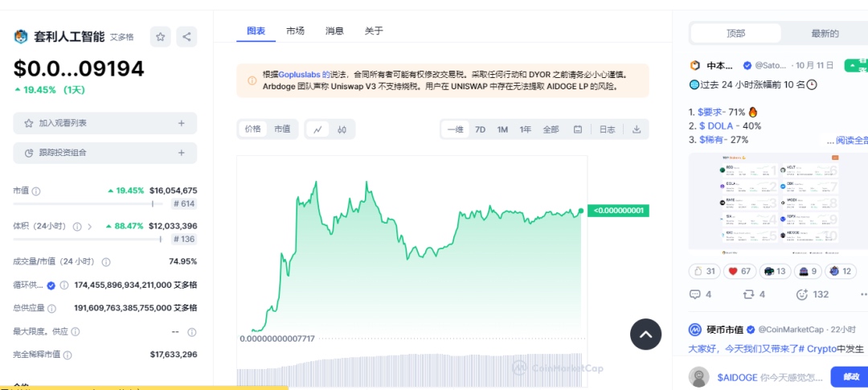
Task: Open the calendar date range picker
Action: click(x=578, y=129)
